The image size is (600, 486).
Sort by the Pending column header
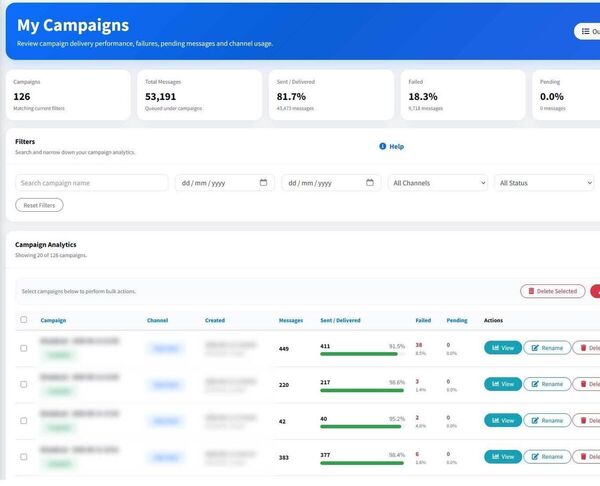457,320
